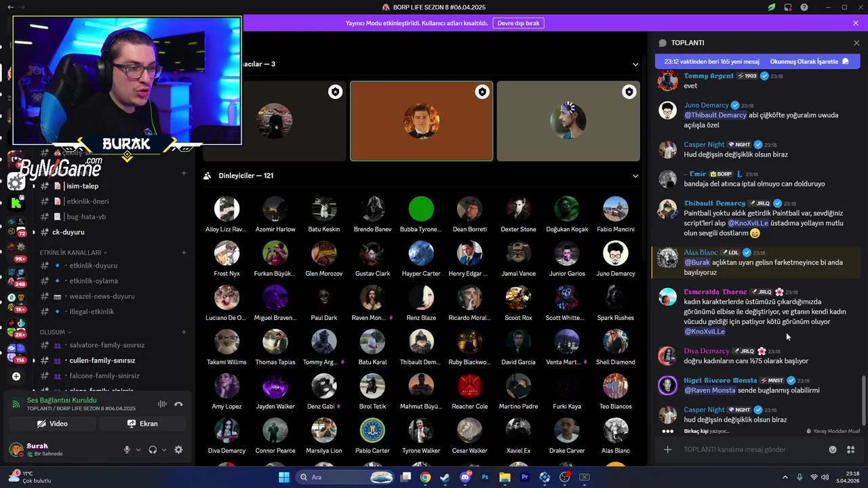Disconnect from voice with hang-up icon
This screenshot has width=868, height=488.
(178, 404)
